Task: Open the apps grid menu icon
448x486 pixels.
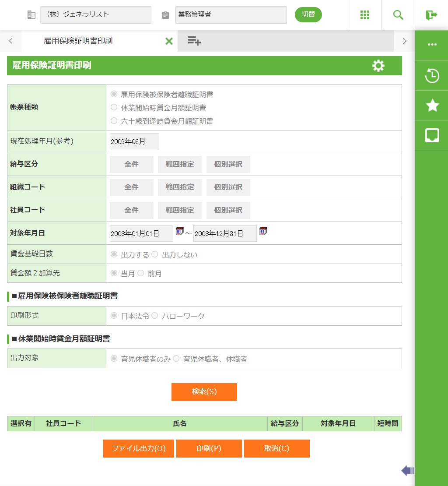Action: [x=365, y=15]
